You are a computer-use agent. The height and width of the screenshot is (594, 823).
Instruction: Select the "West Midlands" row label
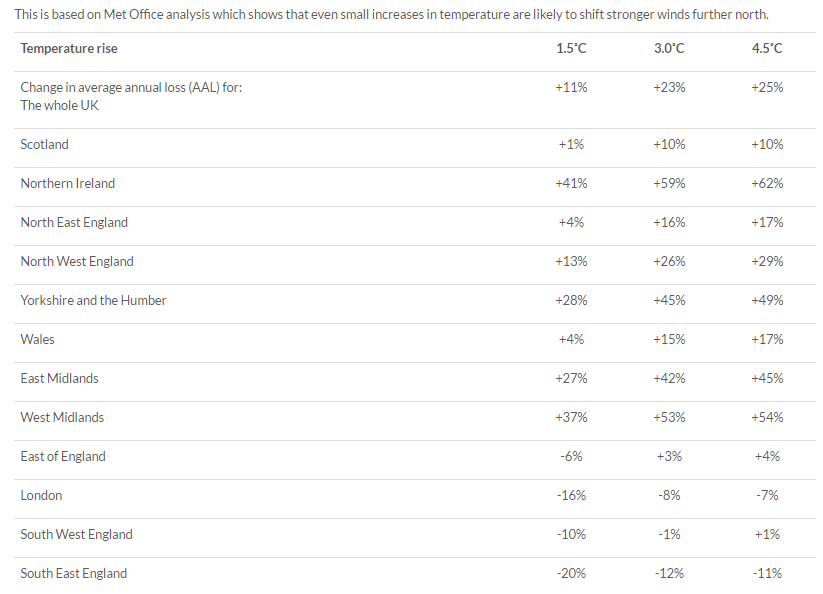tap(62, 417)
